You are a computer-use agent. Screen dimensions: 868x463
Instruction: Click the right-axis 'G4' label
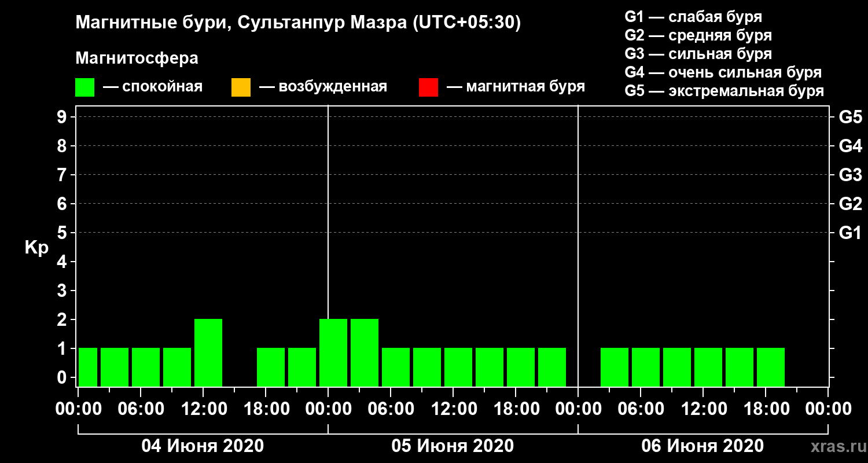click(851, 146)
